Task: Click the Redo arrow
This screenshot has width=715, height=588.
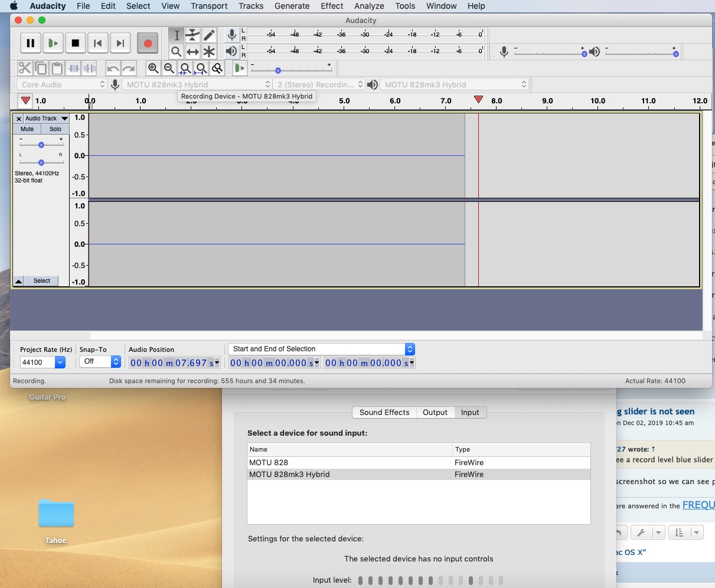Action: point(129,68)
